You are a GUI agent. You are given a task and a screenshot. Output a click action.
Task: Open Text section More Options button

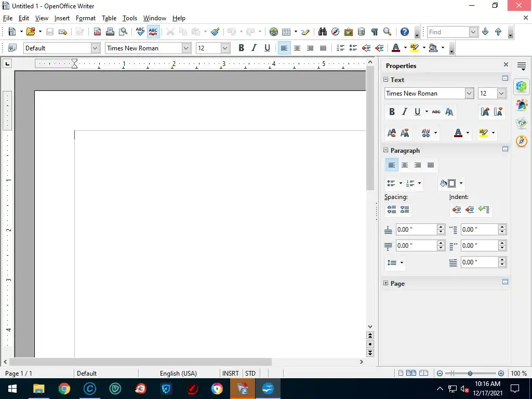[x=505, y=78]
